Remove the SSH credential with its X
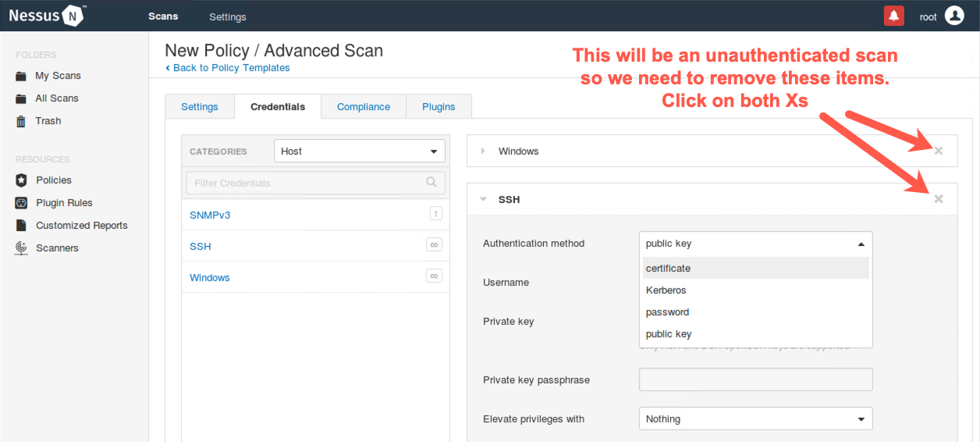Screen dimensions: 980x442 pos(939,199)
